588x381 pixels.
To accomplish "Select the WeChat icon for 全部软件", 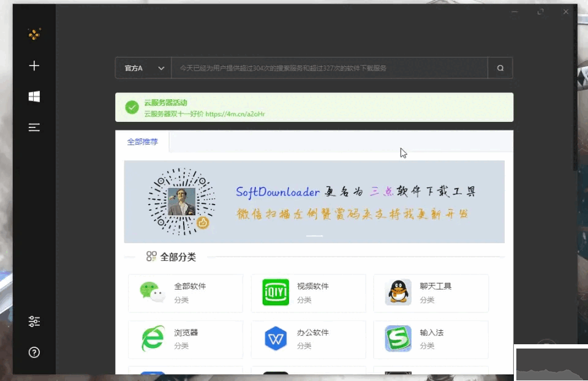I will (x=151, y=293).
